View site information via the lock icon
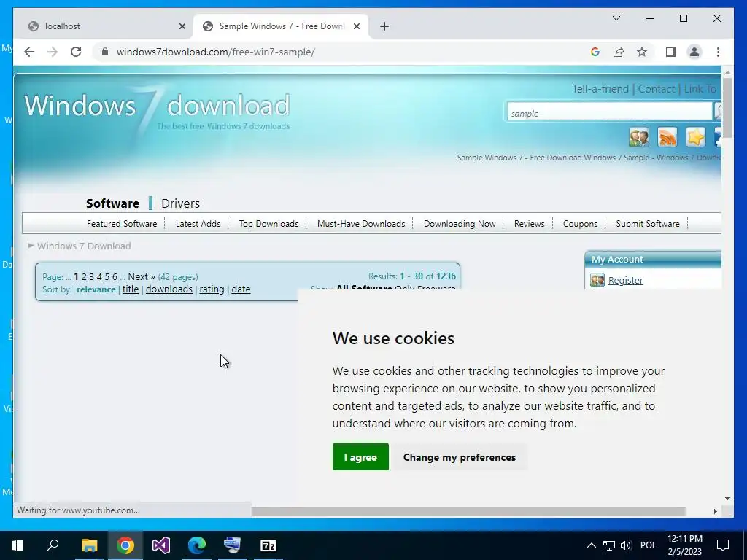747x560 pixels. click(105, 52)
